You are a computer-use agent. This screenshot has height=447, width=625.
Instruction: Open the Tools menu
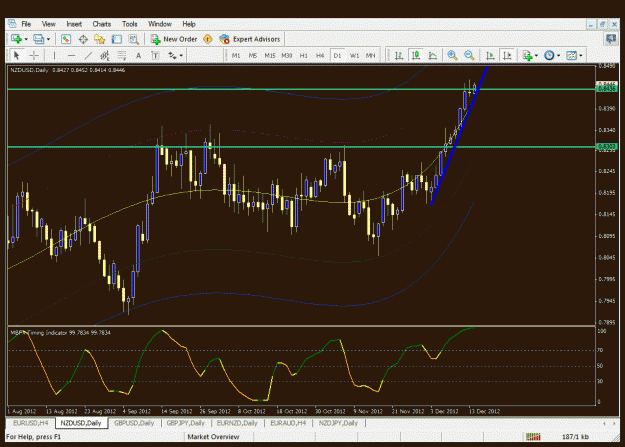click(x=130, y=24)
